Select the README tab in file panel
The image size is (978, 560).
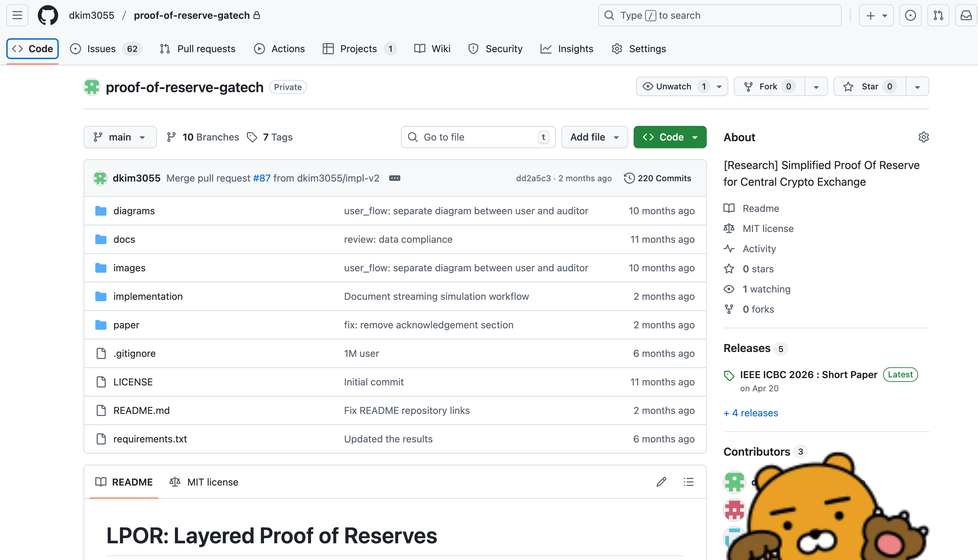[124, 482]
